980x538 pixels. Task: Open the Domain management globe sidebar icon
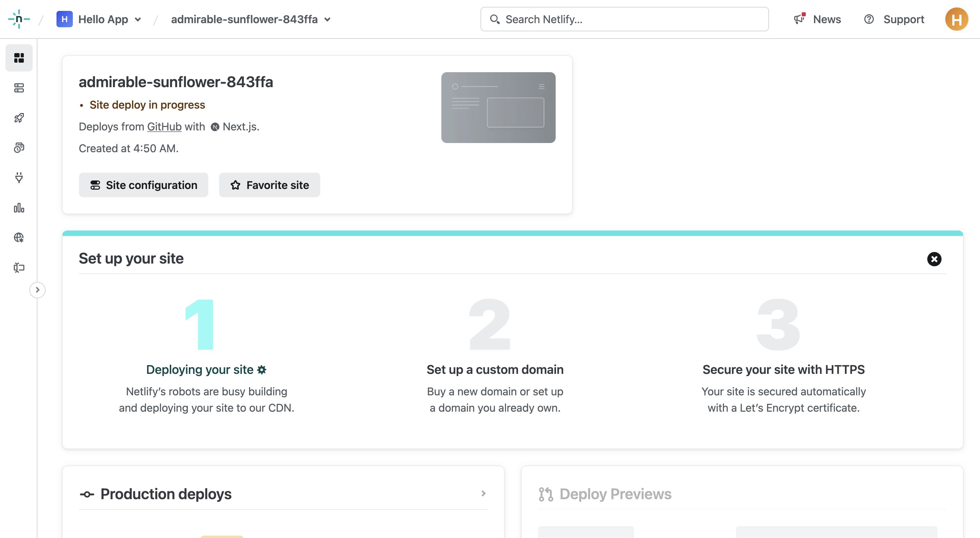19,238
